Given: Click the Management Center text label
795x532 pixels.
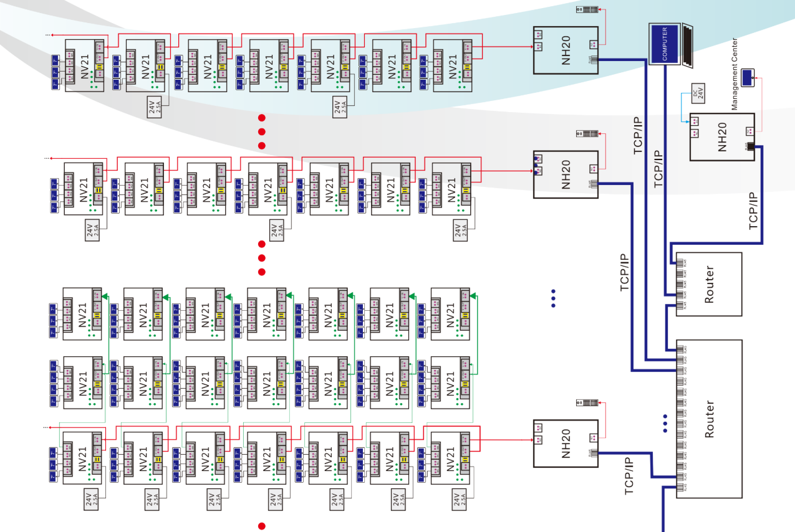Looking at the screenshot, I should point(735,74).
